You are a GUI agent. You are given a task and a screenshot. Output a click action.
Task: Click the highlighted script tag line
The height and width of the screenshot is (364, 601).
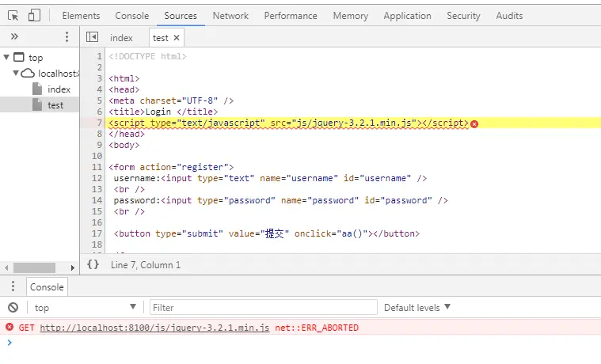288,123
